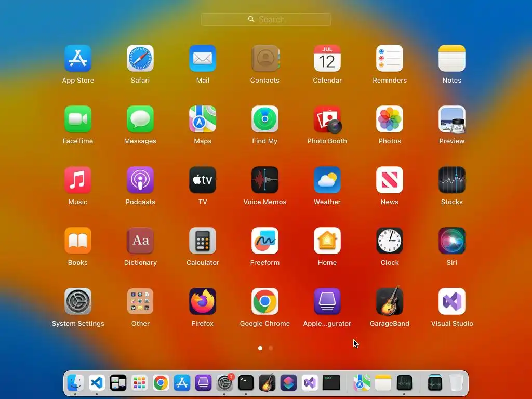
Task: Open the Music app
Action: click(78, 180)
